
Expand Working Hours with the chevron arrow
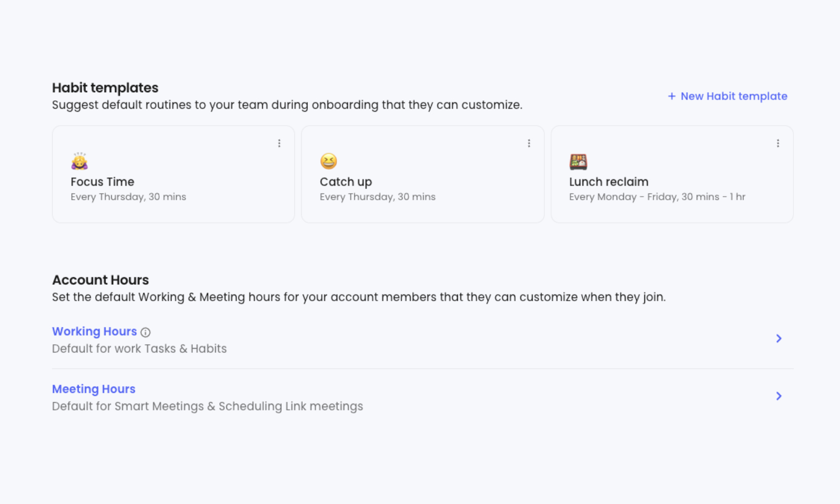779,339
